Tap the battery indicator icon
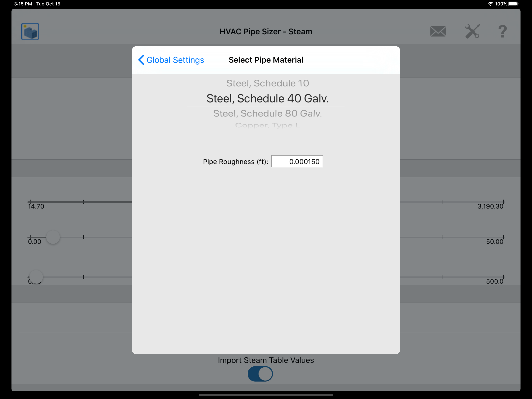The height and width of the screenshot is (399, 532). pyautogui.click(x=513, y=4)
